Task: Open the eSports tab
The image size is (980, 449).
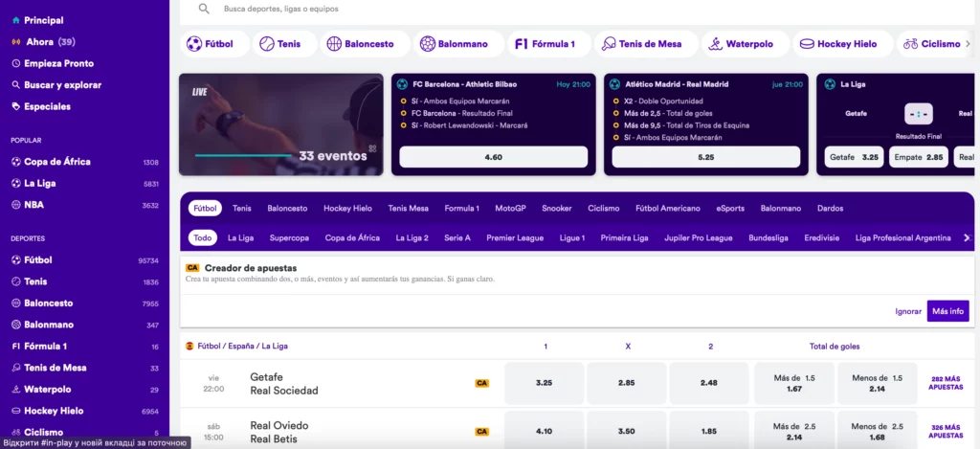Action: [x=730, y=209]
